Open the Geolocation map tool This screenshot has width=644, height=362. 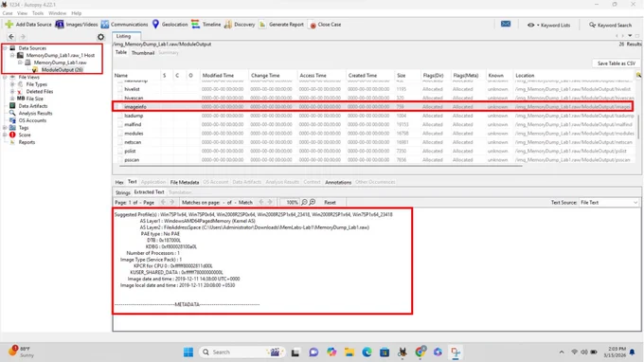pyautogui.click(x=170, y=25)
